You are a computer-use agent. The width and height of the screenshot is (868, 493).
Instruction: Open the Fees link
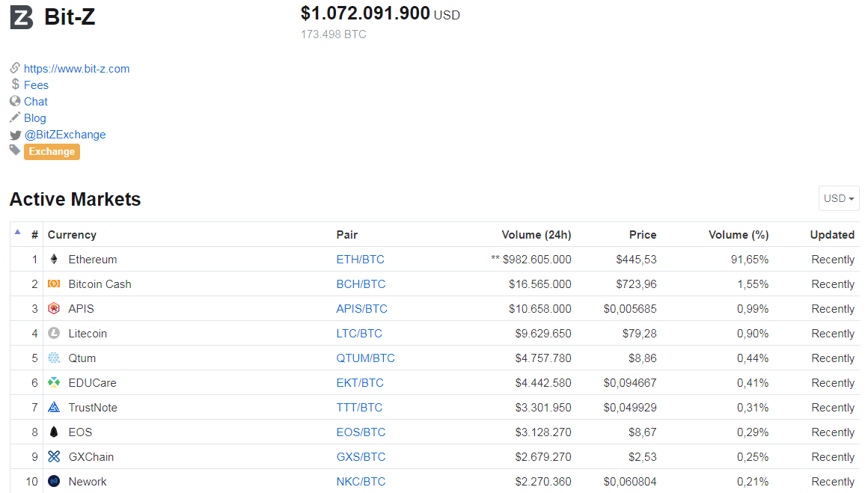coord(36,85)
